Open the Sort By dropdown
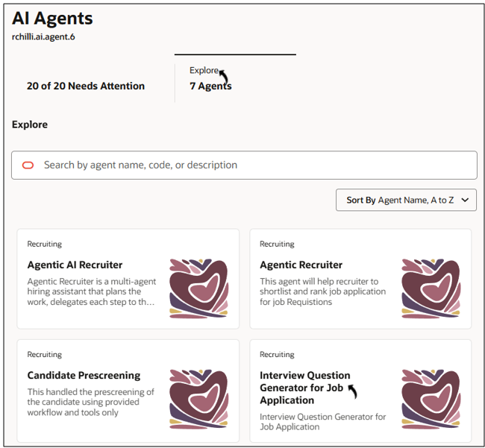The width and height of the screenshot is (485, 448). click(x=406, y=200)
